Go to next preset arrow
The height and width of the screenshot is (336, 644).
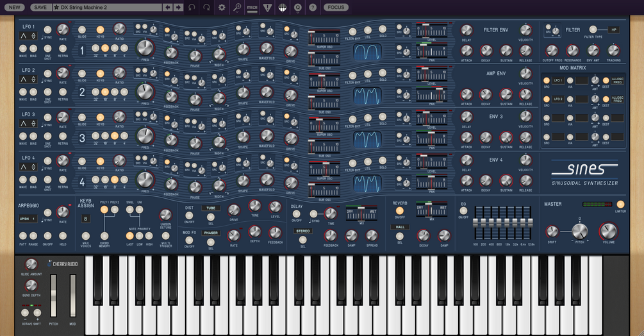(178, 7)
